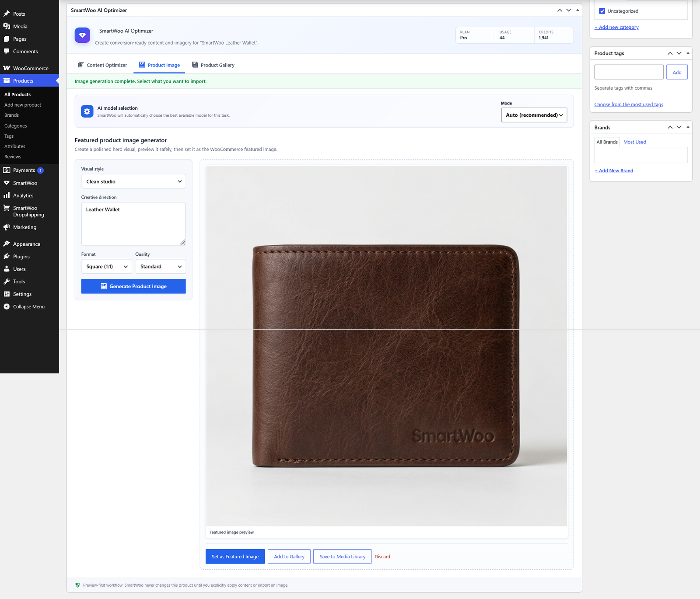Move Product tags panel up

tap(670, 53)
